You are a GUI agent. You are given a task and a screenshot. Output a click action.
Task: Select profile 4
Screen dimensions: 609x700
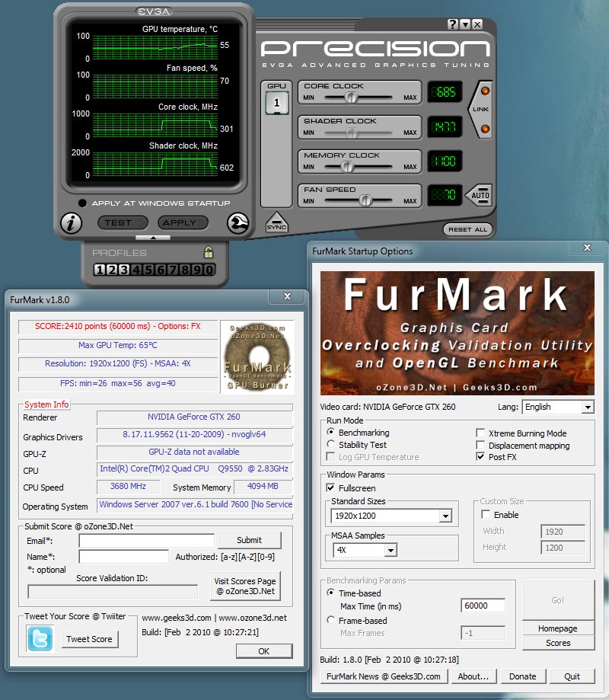pyautogui.click(x=136, y=270)
